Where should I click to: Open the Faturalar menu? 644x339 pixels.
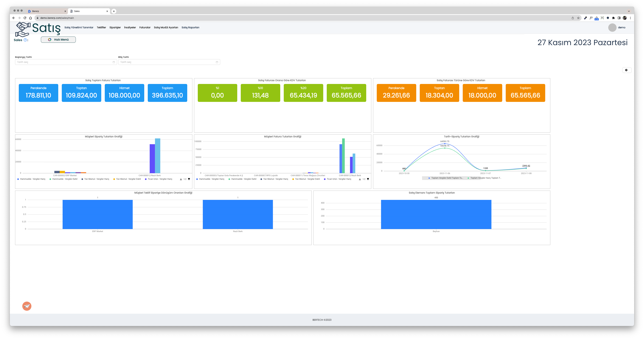(145, 28)
